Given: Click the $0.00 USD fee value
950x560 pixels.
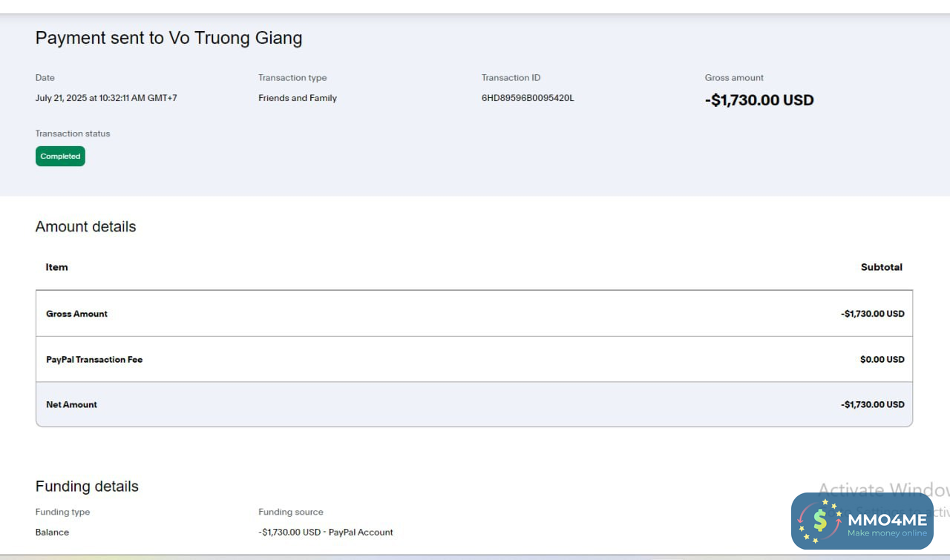Looking at the screenshot, I should coord(882,360).
